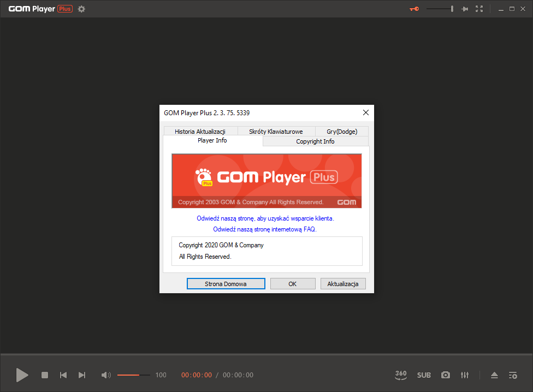This screenshot has height=392, width=533.
Task: Maximize the GOM Player main window
Action: point(512,9)
